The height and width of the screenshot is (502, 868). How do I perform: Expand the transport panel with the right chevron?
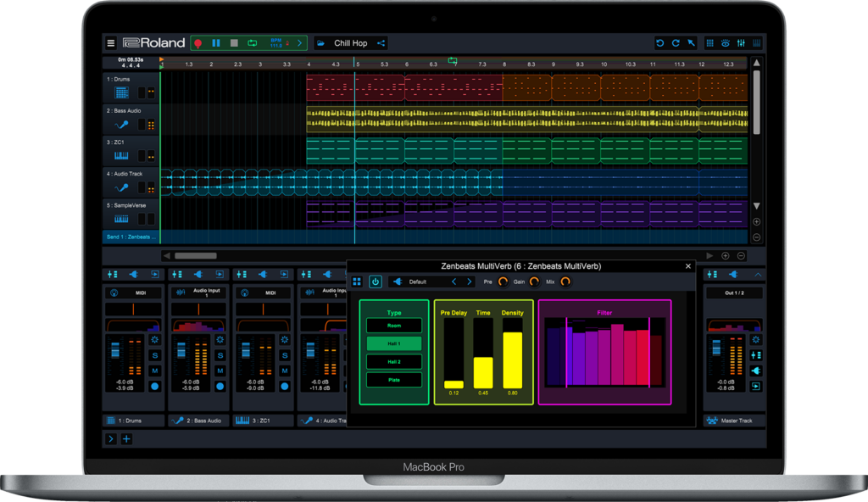point(299,43)
